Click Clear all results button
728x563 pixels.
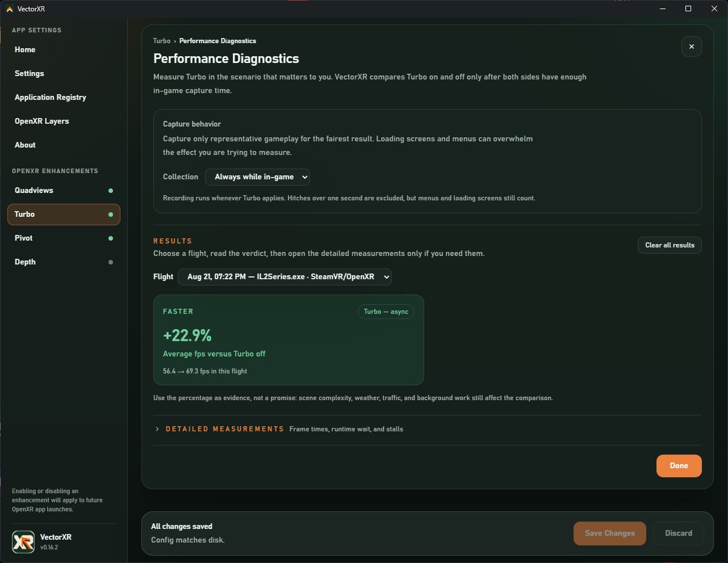point(670,245)
